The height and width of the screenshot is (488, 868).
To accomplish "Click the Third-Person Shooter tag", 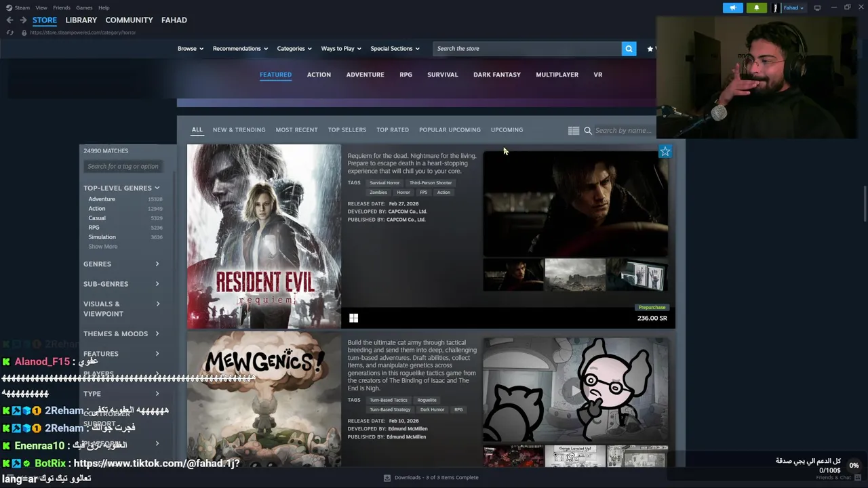I will pyautogui.click(x=431, y=183).
